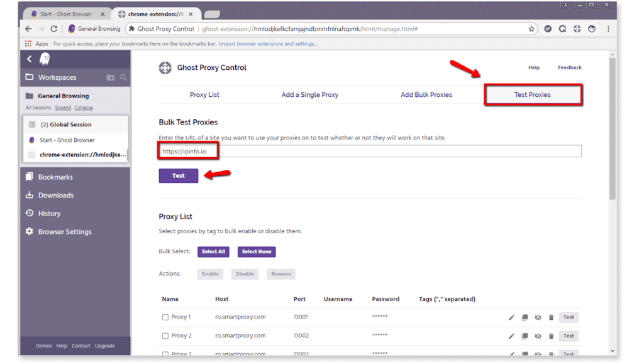Click the page vertical scrollbar thumb
Viewport: 644px width, 362px height.
point(613,128)
